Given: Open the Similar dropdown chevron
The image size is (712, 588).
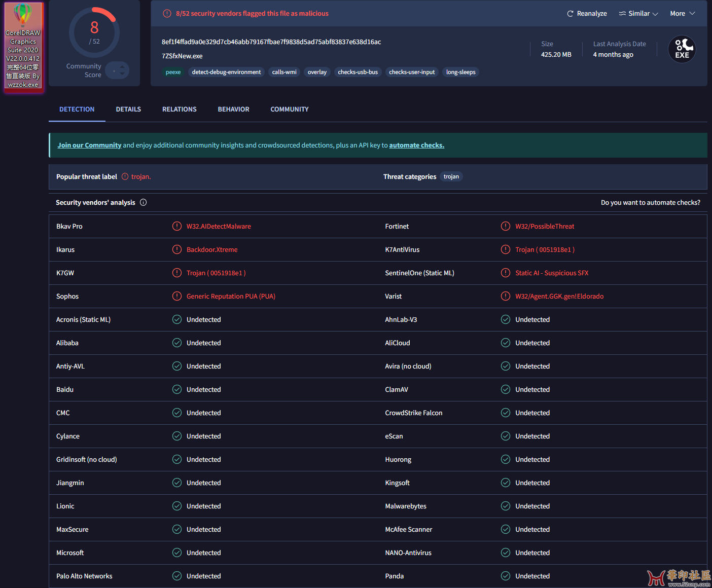Looking at the screenshot, I should click(x=655, y=14).
